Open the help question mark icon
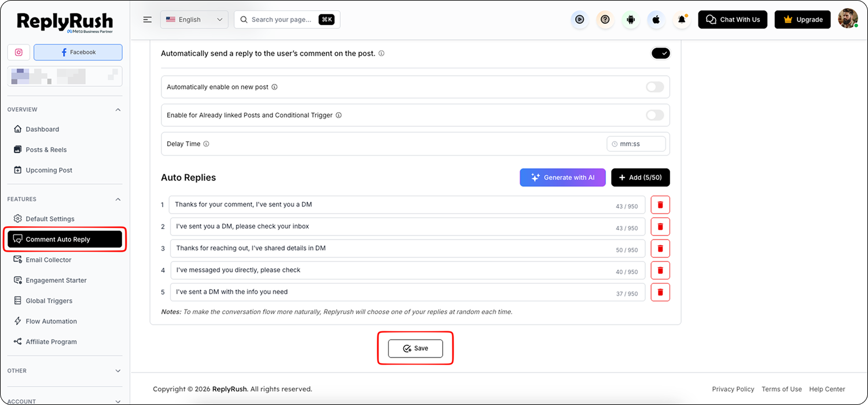Screen dimensions: 868x405 [605, 20]
